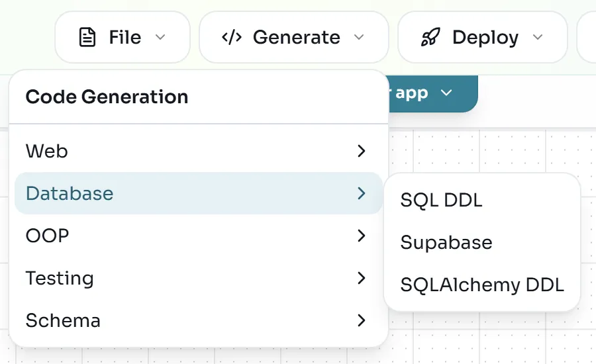Click the Deploy rocket icon

(x=430, y=37)
